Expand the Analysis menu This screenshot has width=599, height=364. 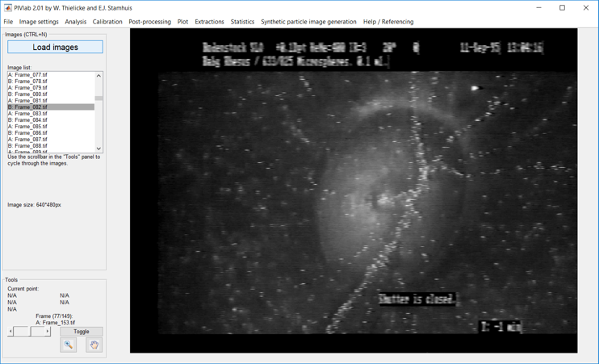point(75,22)
